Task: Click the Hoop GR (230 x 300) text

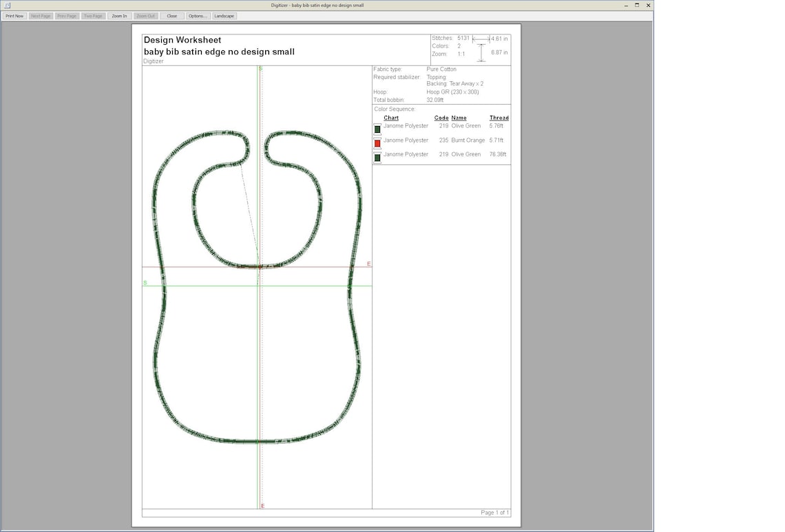Action: (451, 92)
